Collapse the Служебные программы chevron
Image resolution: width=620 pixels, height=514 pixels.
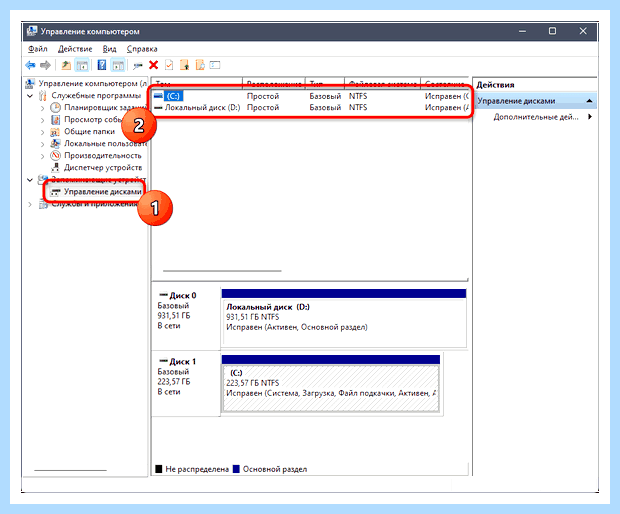(x=30, y=96)
